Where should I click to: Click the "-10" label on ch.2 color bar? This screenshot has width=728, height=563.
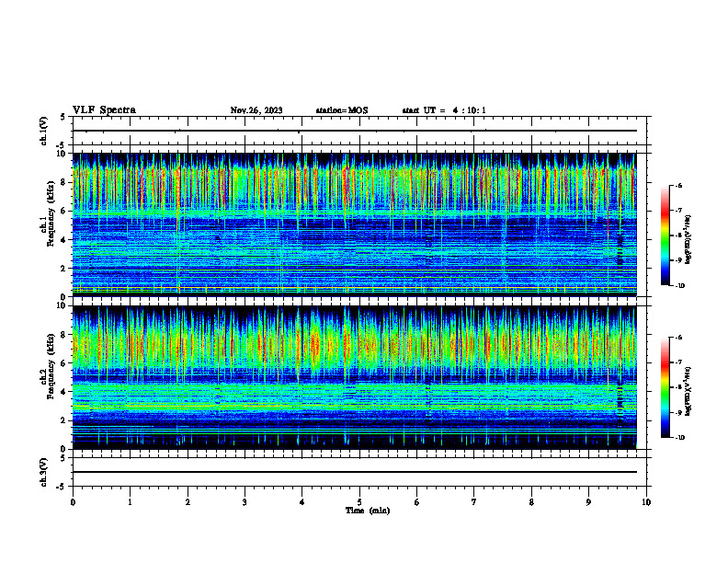coord(680,438)
